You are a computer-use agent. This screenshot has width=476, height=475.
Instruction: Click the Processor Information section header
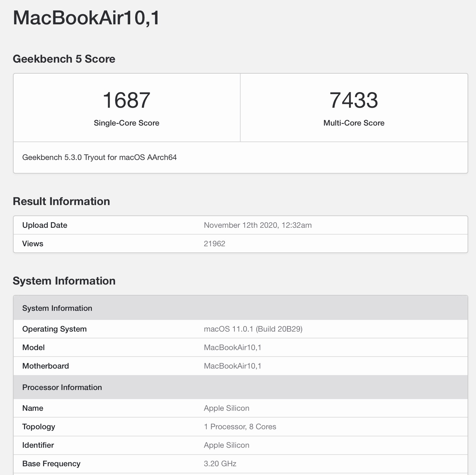(62, 387)
